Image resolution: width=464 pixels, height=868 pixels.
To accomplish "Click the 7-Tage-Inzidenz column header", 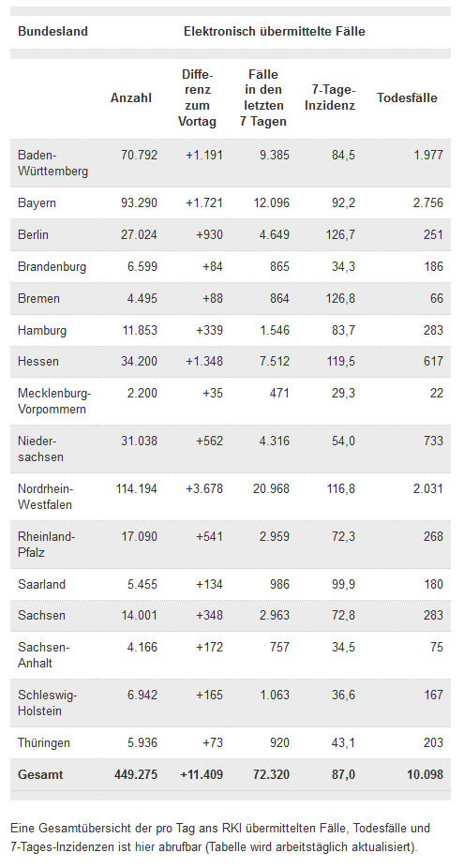I will pyautogui.click(x=330, y=98).
